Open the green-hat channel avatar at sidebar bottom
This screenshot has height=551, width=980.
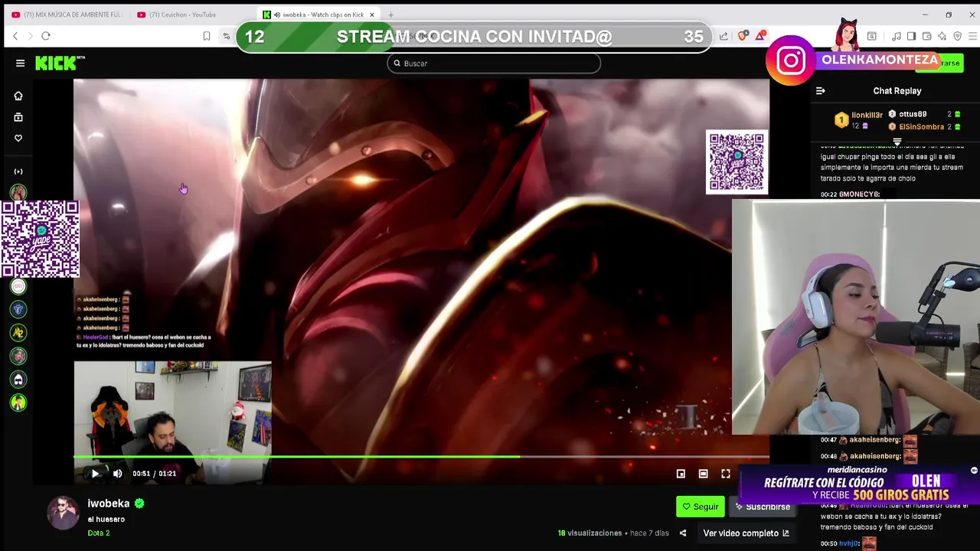tap(18, 402)
